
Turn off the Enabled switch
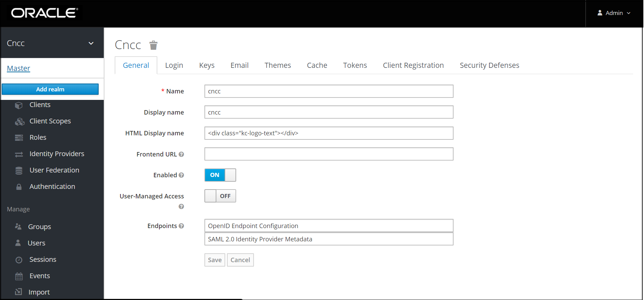point(220,175)
